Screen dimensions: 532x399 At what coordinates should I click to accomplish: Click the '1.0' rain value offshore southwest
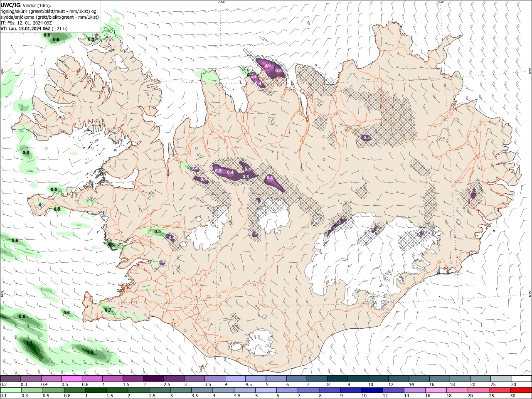[x=90, y=352]
